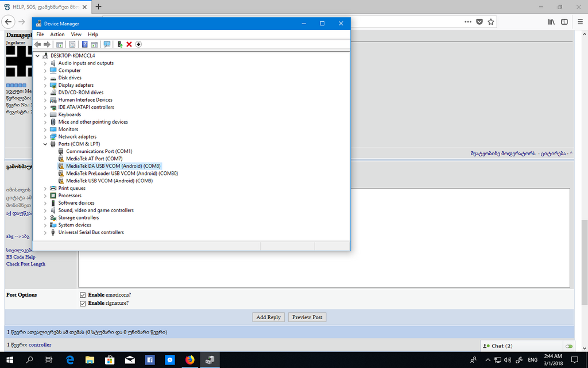Expand Universal Serial Bus controllers
Image resolution: width=588 pixels, height=368 pixels.
(45, 232)
